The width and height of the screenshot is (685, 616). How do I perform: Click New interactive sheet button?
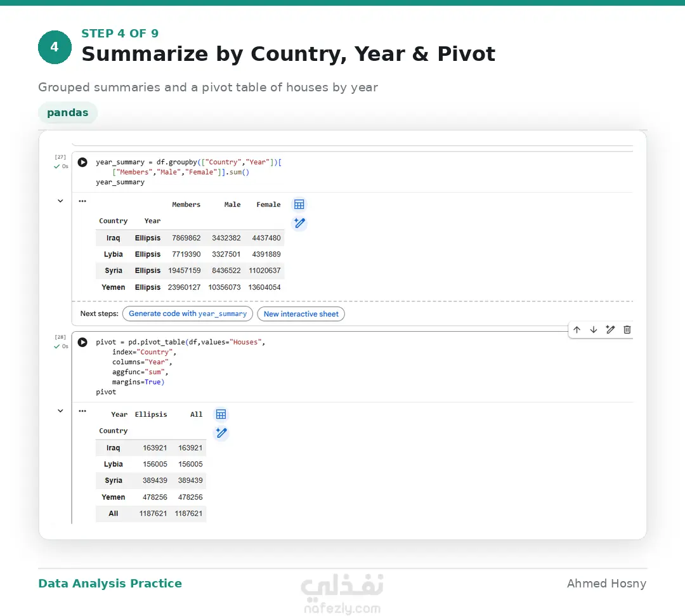pyautogui.click(x=301, y=313)
